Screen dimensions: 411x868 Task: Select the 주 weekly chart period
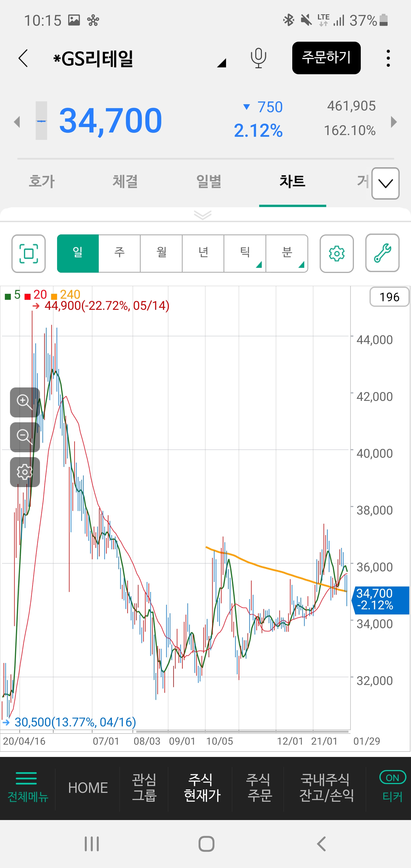[x=120, y=253]
